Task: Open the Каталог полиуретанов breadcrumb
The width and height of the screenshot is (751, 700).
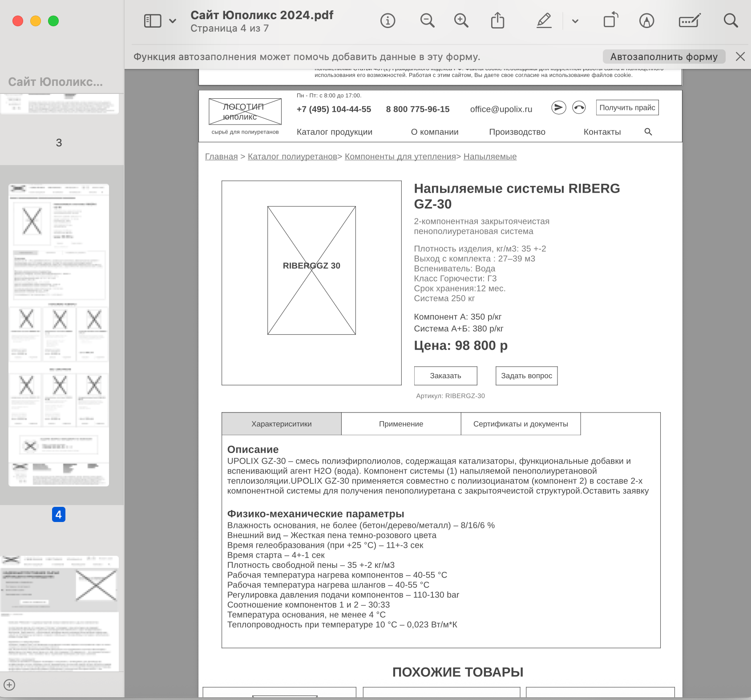Action: click(x=292, y=157)
